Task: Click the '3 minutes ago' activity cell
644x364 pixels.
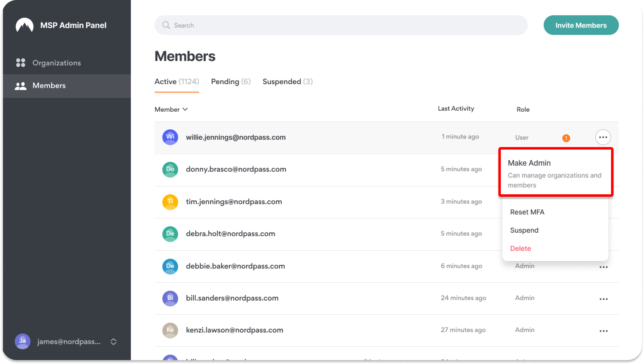Action: [x=461, y=201]
